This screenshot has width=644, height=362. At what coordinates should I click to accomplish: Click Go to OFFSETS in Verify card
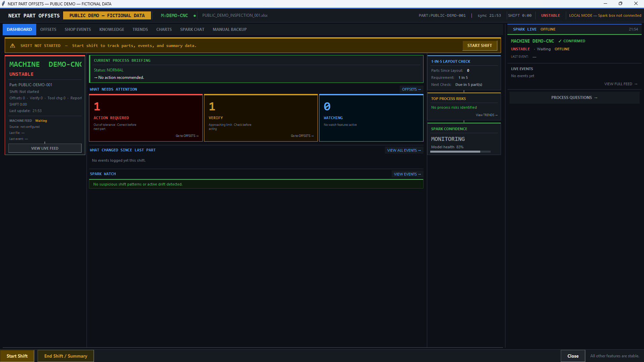point(302,136)
